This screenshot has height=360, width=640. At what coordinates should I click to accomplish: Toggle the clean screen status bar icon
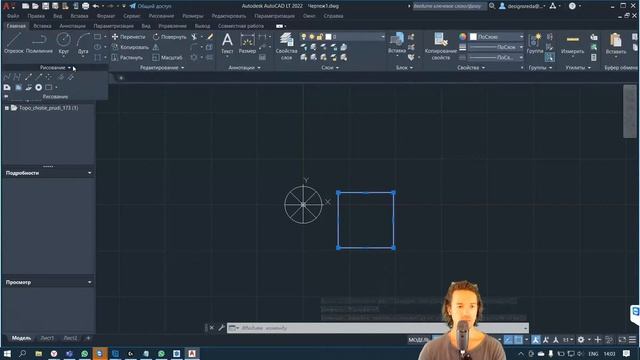[622, 340]
